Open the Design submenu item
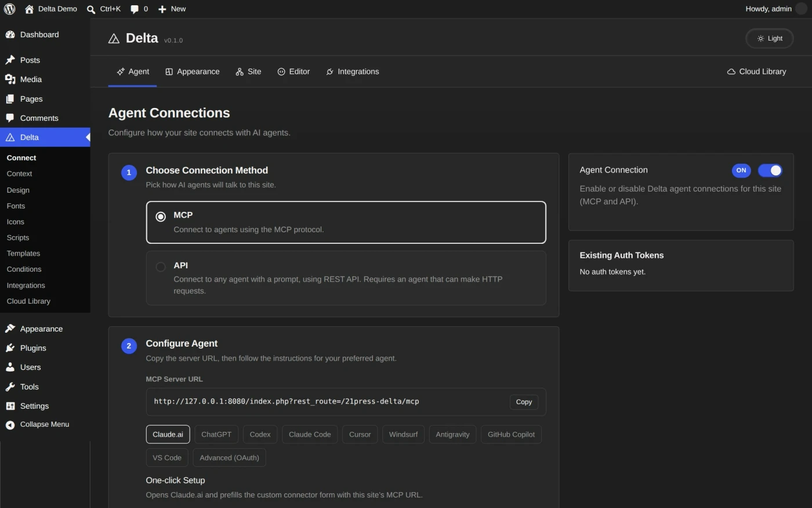The image size is (812, 508). pos(18,190)
